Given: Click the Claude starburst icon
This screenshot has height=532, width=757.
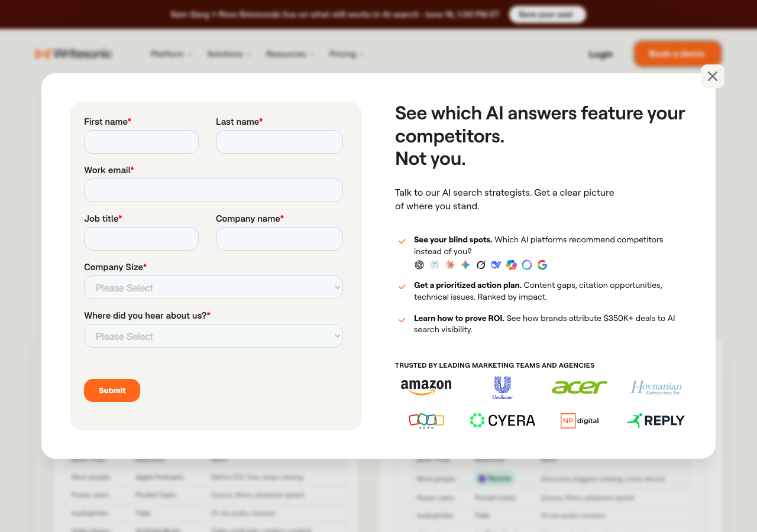Looking at the screenshot, I should click(x=450, y=265).
